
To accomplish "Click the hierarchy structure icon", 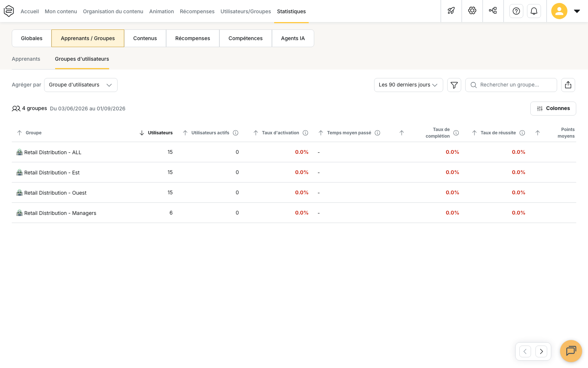I will (493, 11).
